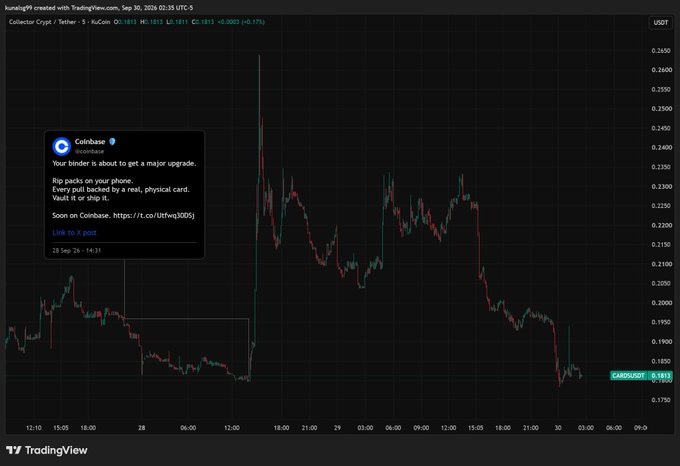
Task: Click 'Your binder is about to get a major upgrade.'
Action: pos(124,163)
